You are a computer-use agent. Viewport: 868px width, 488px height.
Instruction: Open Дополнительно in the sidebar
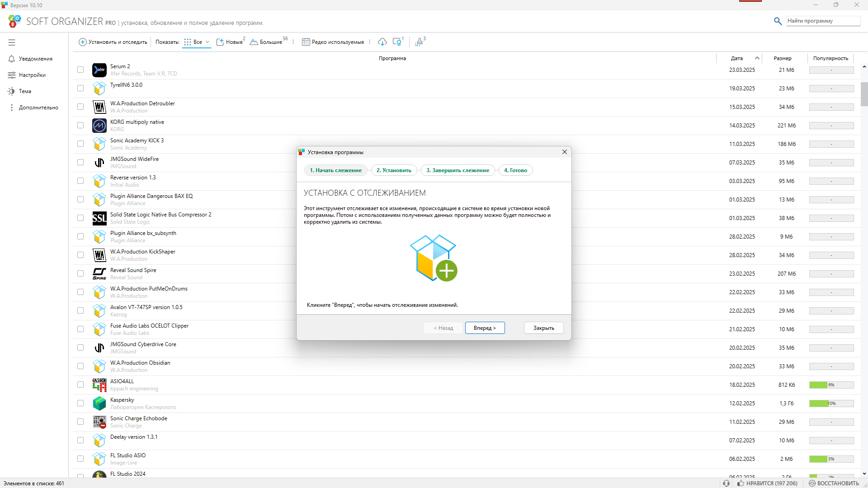coord(34,108)
